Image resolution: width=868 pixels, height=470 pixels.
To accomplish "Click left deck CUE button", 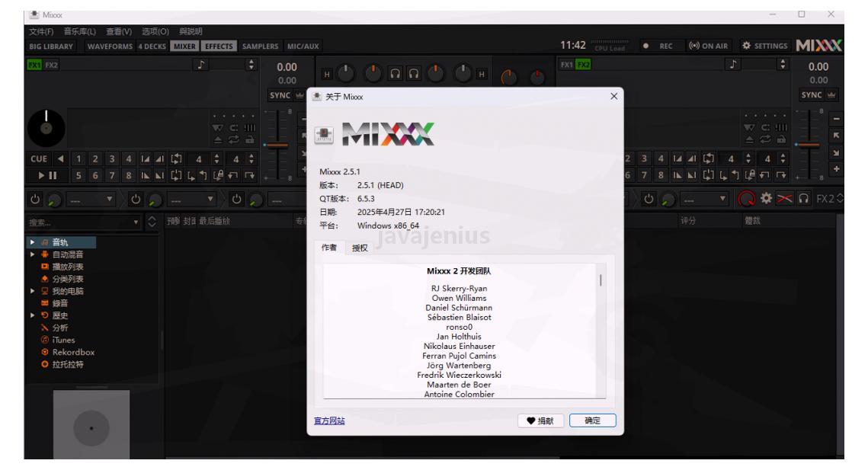I will (39, 159).
